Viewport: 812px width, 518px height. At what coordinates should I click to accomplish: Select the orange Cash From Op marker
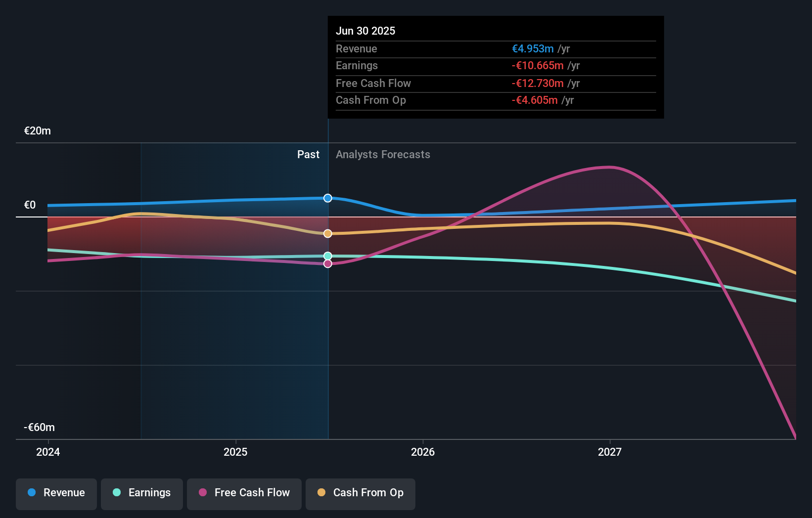pyautogui.click(x=327, y=233)
